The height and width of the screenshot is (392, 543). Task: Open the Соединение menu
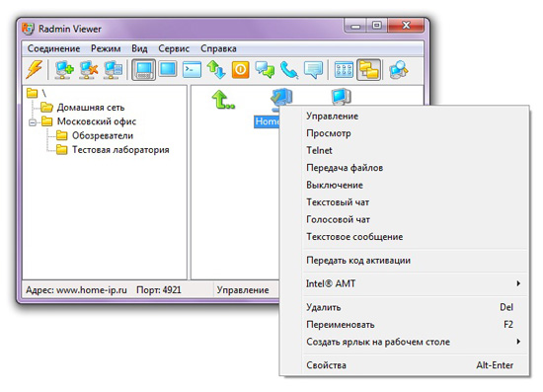(x=53, y=48)
